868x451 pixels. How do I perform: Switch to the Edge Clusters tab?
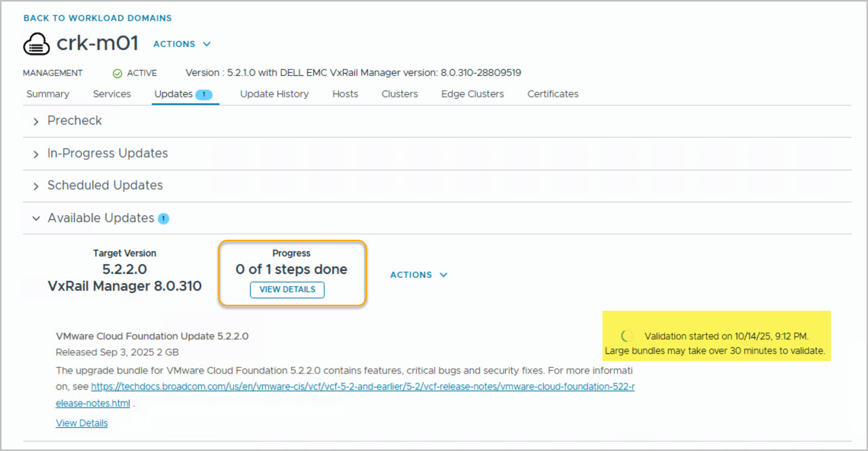(x=473, y=94)
